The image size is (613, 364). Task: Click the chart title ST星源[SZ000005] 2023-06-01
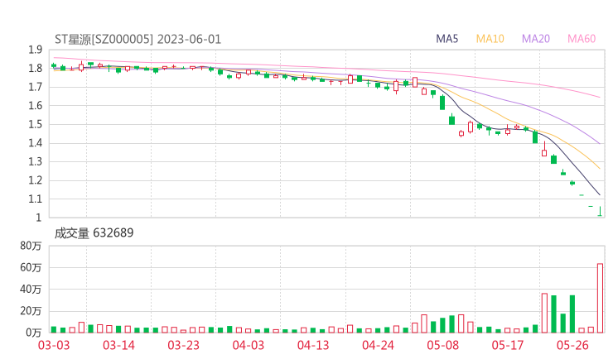pos(138,40)
